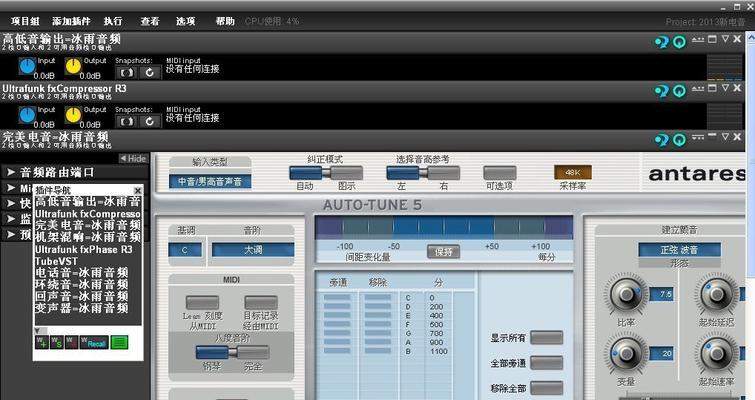
Task: Toggle 移除 for note B
Action: (x=378, y=351)
